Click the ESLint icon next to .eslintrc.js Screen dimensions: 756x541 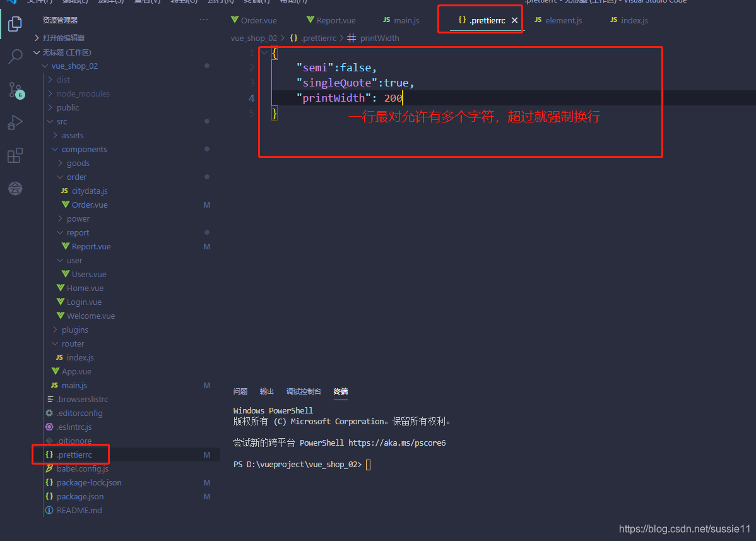tap(49, 427)
